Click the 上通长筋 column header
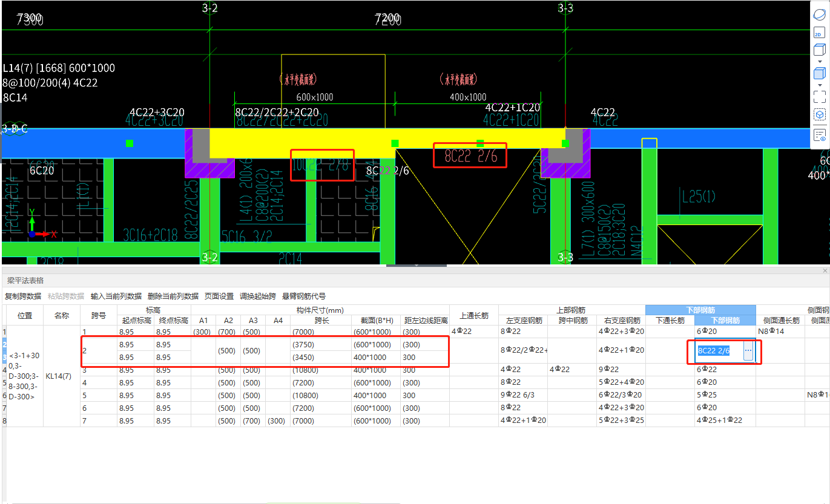This screenshot has width=830, height=504. tap(474, 315)
